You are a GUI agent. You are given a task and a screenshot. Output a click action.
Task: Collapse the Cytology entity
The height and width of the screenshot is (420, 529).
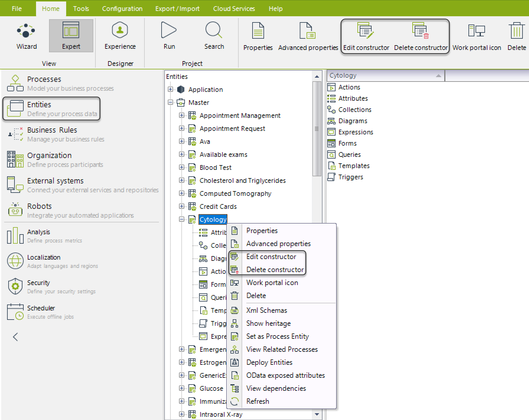point(182,219)
